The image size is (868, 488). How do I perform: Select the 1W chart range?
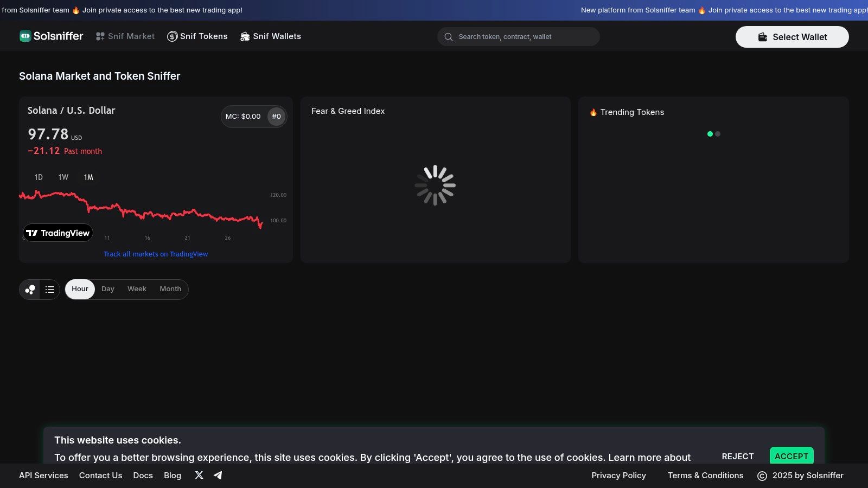[63, 177]
